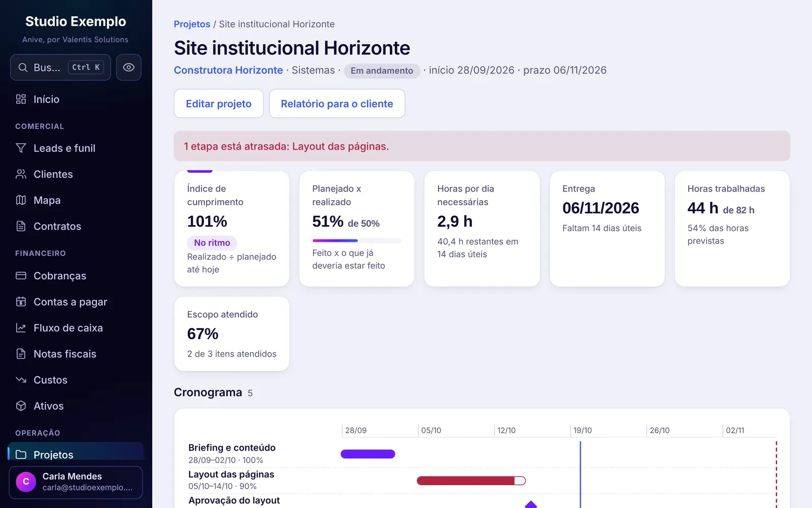This screenshot has width=812, height=508.
Task: Click the Editar projeto button
Action: point(219,104)
